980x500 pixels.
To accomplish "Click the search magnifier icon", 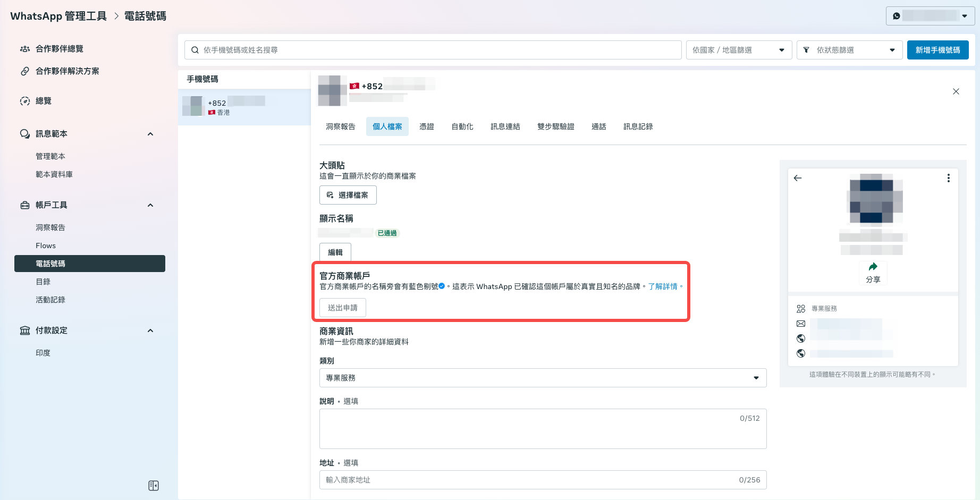I will tap(195, 50).
